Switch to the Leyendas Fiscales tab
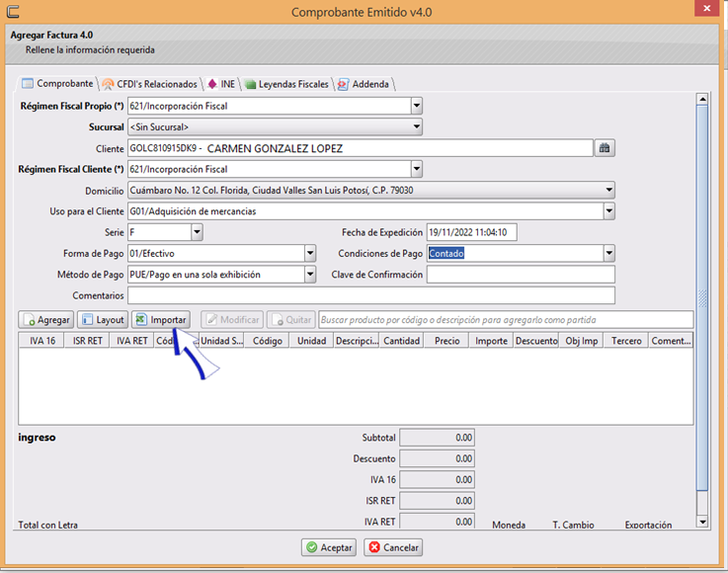This screenshot has width=728, height=573. (286, 84)
